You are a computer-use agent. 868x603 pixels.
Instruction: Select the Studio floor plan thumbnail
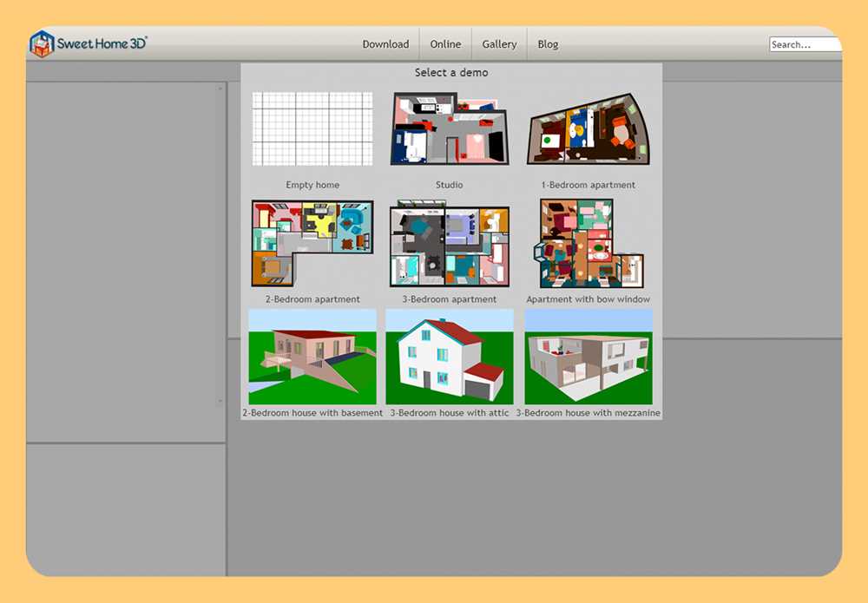coord(449,129)
